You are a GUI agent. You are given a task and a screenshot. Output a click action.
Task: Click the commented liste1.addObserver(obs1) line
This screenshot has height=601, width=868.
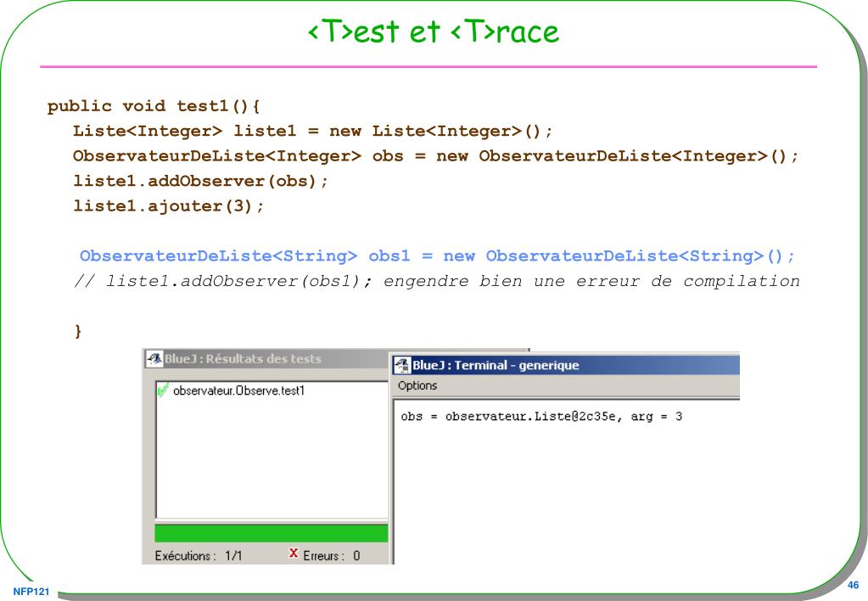click(437, 281)
